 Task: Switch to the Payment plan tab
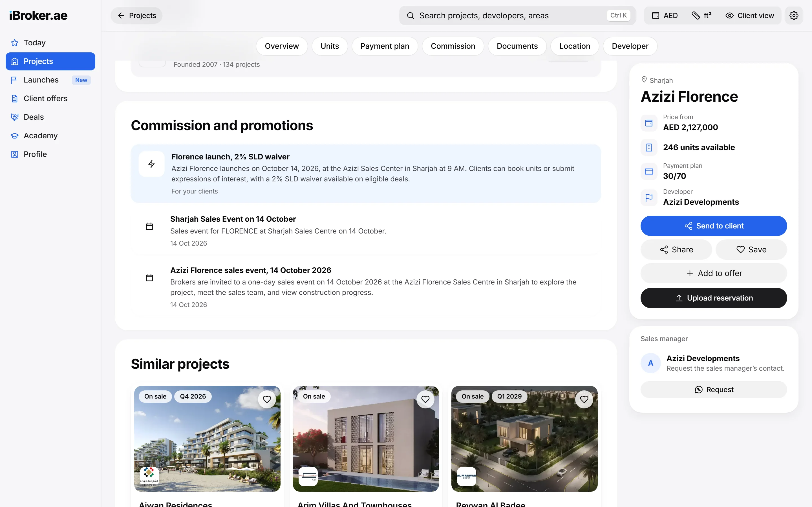tap(385, 46)
